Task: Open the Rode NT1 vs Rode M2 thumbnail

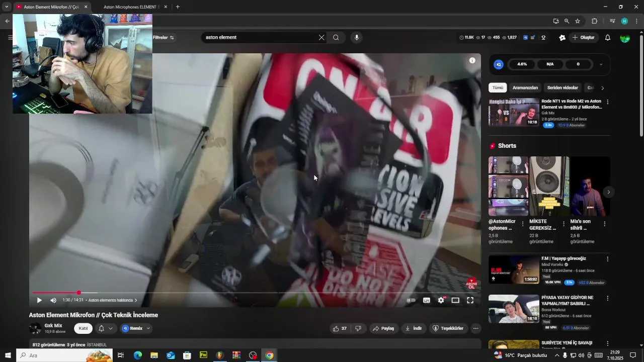Action: click(x=514, y=112)
